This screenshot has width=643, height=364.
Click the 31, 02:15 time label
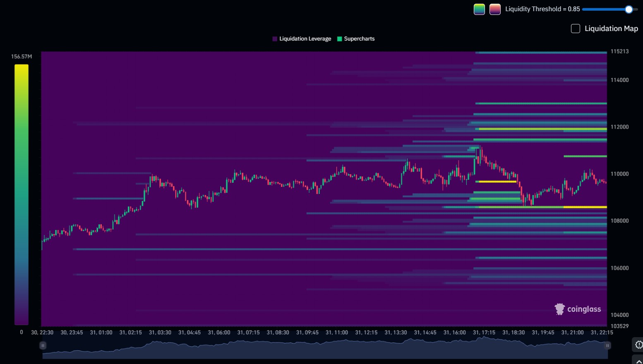(x=130, y=333)
